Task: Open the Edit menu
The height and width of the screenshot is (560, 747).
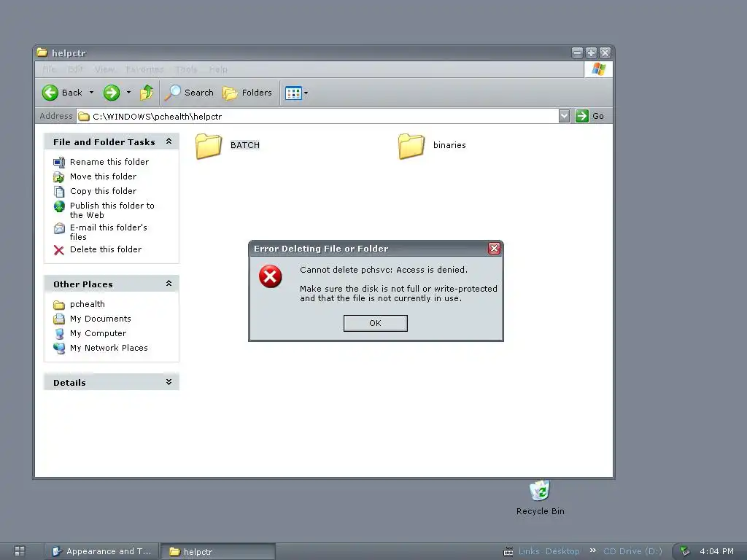Action: coord(75,69)
